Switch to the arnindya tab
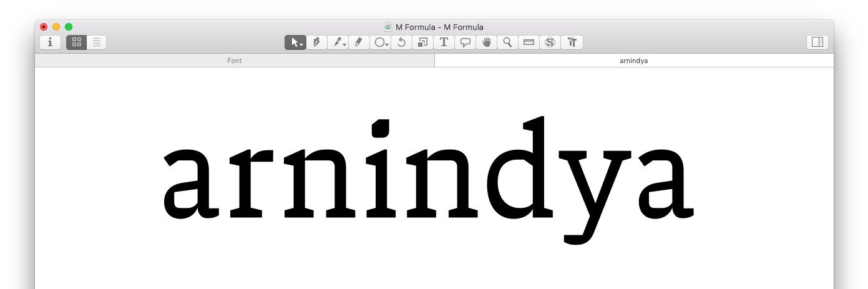Viewport: 868px width, 289px height. (x=634, y=61)
